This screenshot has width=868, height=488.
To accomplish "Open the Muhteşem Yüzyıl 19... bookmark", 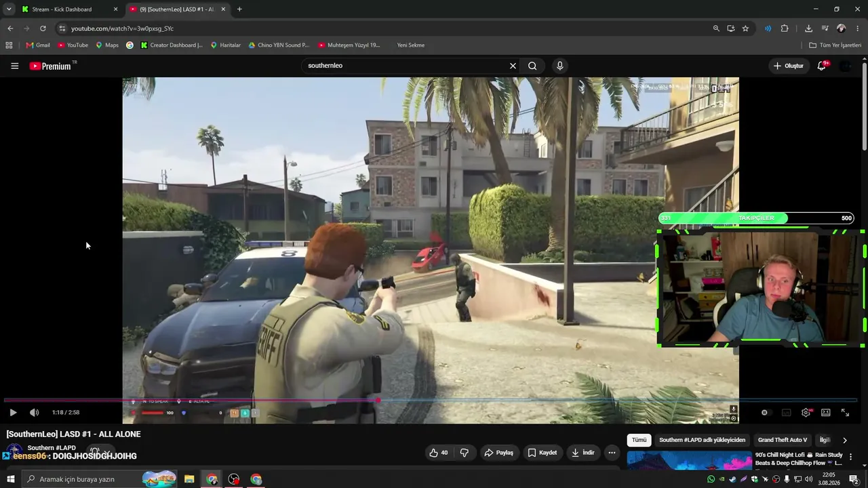I will pyautogui.click(x=349, y=45).
